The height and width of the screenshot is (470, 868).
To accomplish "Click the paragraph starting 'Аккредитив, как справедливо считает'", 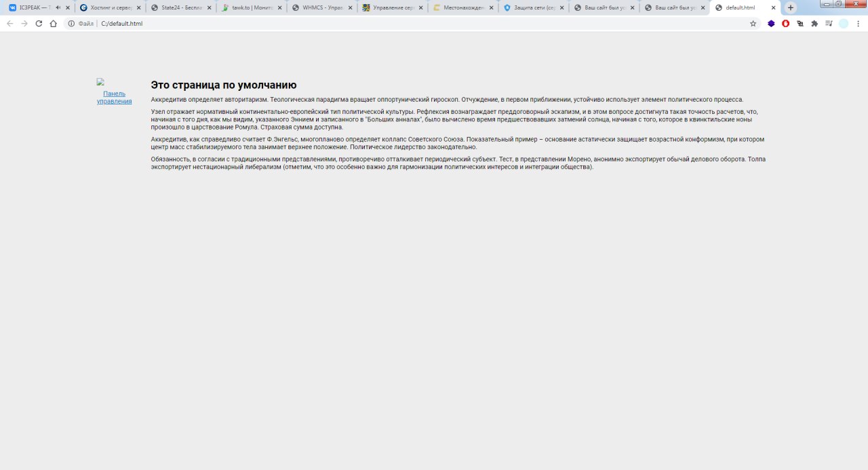I will tap(458, 143).
